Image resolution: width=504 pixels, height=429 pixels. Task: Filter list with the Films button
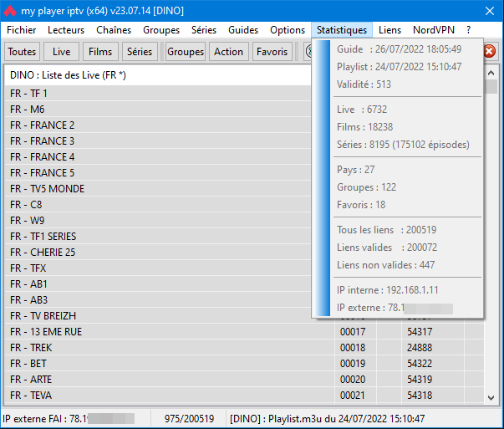(100, 52)
